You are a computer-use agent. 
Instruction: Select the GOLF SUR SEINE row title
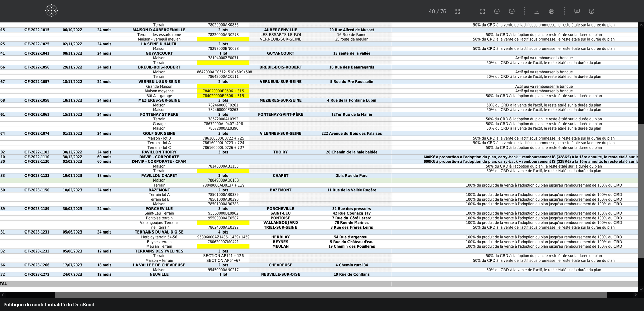click(159, 133)
